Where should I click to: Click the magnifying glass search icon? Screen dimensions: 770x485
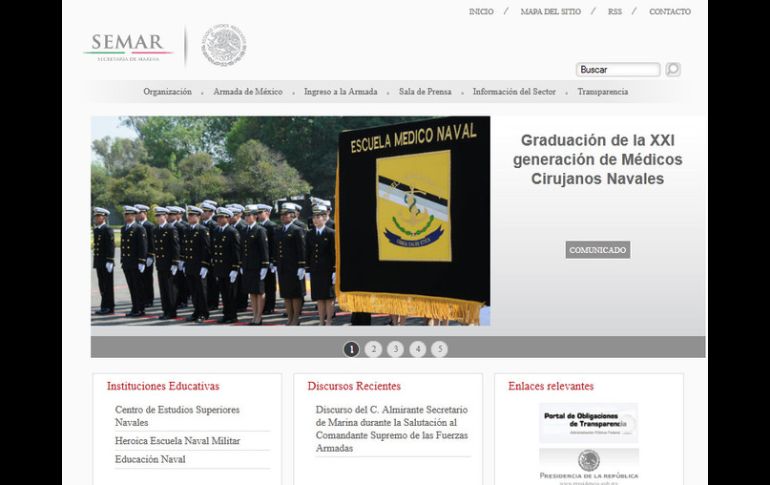[673, 70]
